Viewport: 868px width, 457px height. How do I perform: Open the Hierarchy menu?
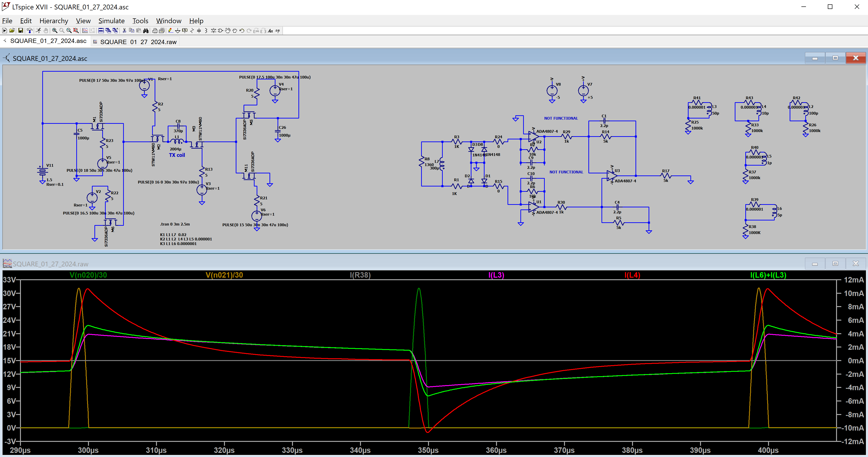[54, 21]
